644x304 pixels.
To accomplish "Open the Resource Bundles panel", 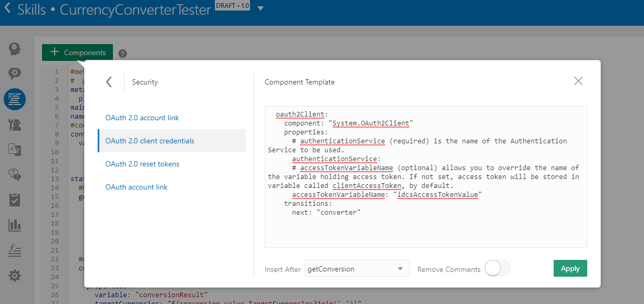I will (x=14, y=150).
